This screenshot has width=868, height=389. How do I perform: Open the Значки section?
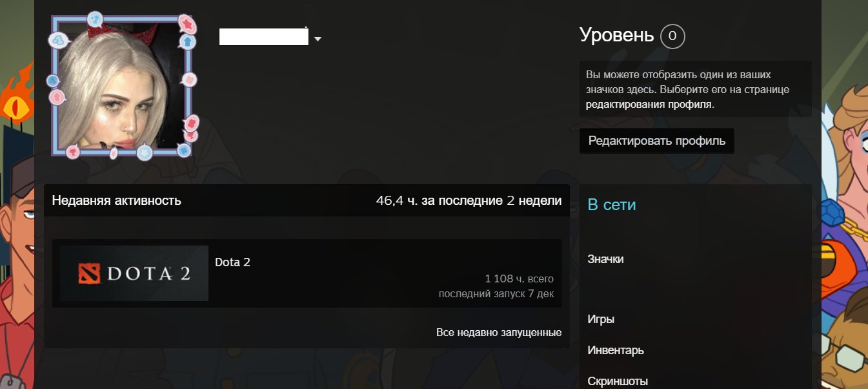click(x=605, y=258)
